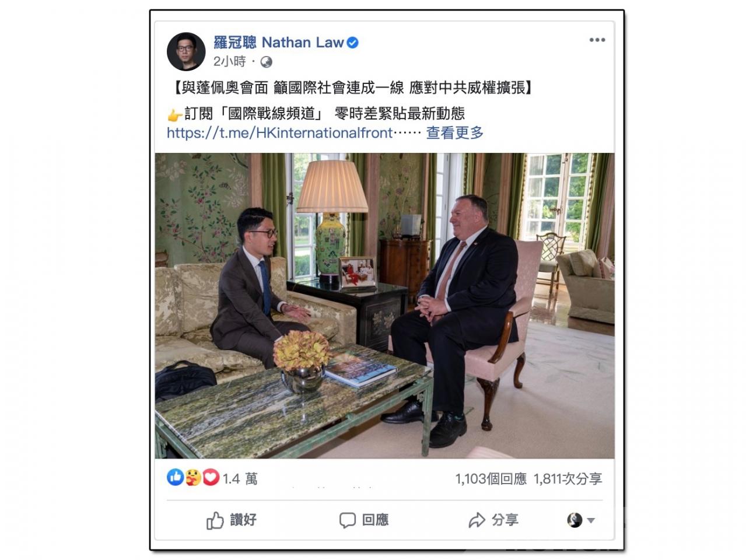
Task: Click the public globe privacy icon
Action: 266,62
